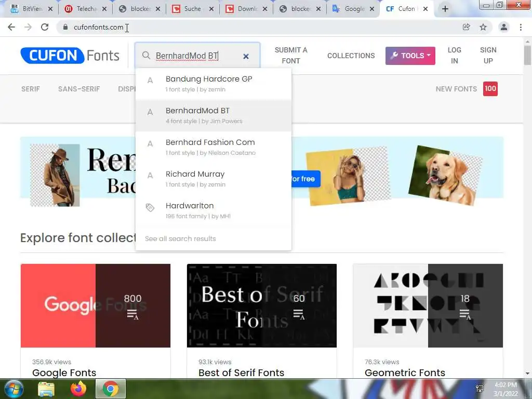
Task: Click the taskbar clock showing 4:02 PM
Action: pyautogui.click(x=506, y=389)
